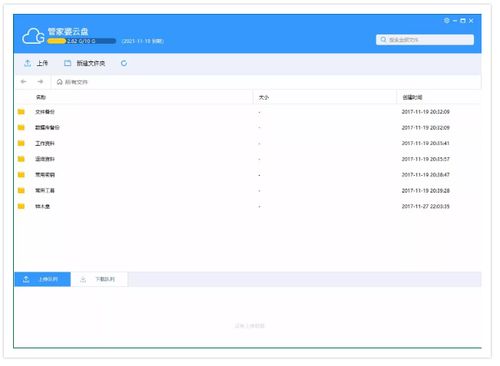Click folder icon of row dated 20:35:57
This screenshot has height=366, width=500.
[21, 159]
